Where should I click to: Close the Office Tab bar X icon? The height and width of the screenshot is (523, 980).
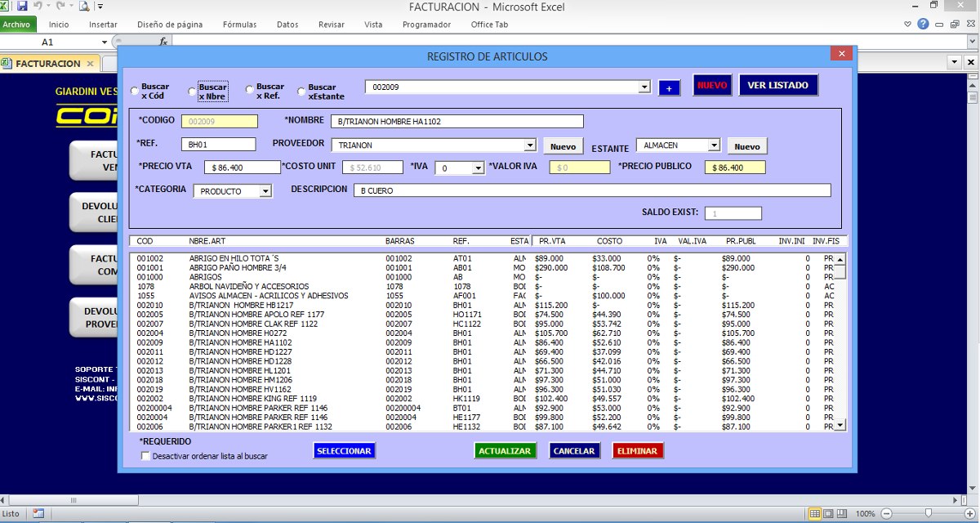click(971, 62)
